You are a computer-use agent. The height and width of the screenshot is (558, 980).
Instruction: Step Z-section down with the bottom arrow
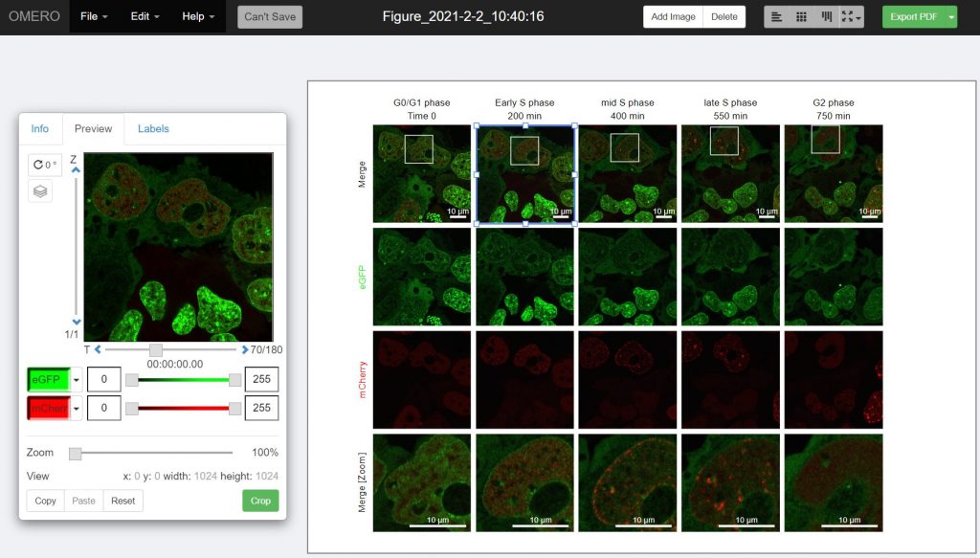pyautogui.click(x=76, y=322)
